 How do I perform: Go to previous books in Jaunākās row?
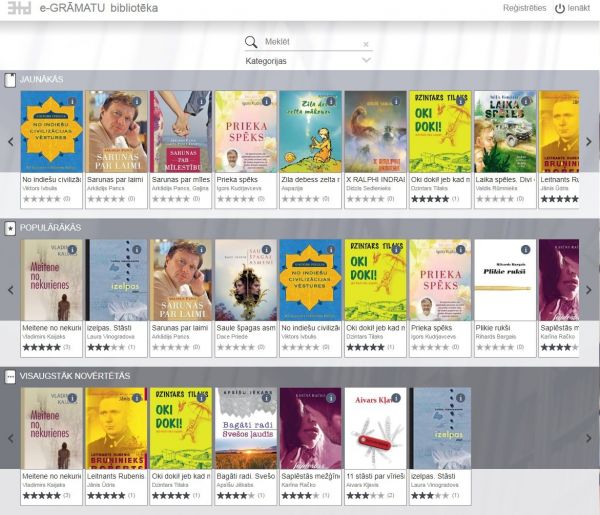pyautogui.click(x=11, y=142)
